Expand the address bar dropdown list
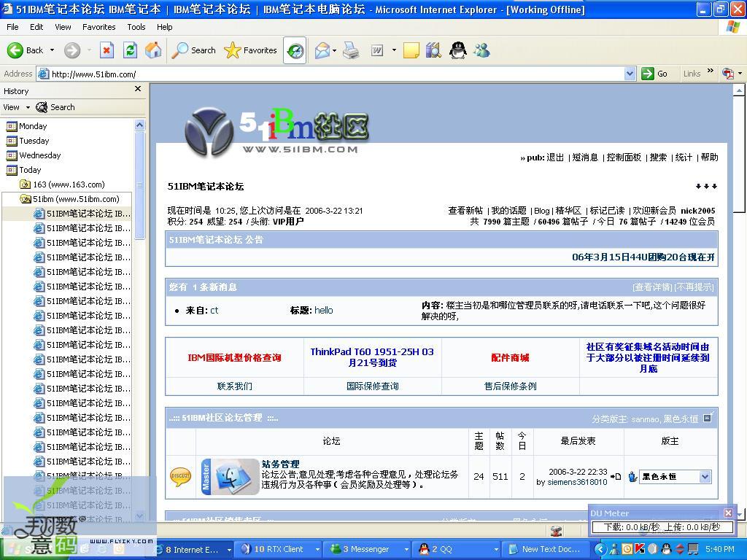 (x=630, y=74)
